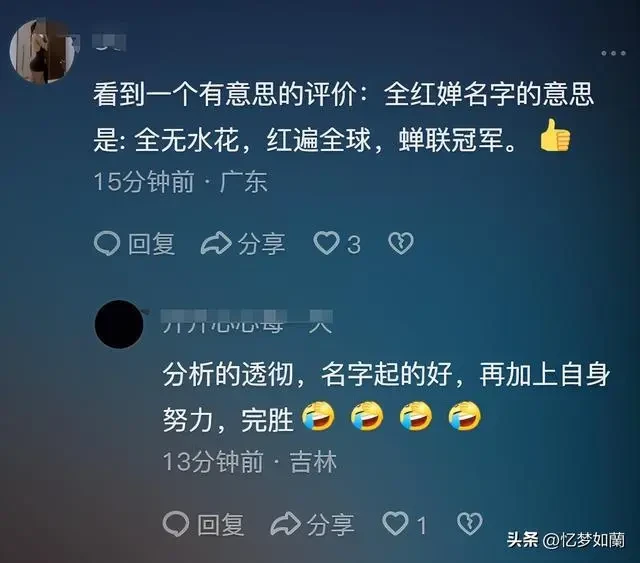The width and height of the screenshot is (640, 563).
Task: Dislike Jilin reply with broken heart icon
Action: [469, 524]
